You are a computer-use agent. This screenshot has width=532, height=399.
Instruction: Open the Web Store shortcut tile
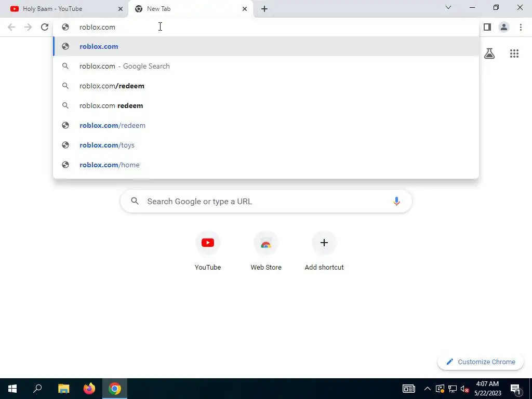[x=266, y=250]
